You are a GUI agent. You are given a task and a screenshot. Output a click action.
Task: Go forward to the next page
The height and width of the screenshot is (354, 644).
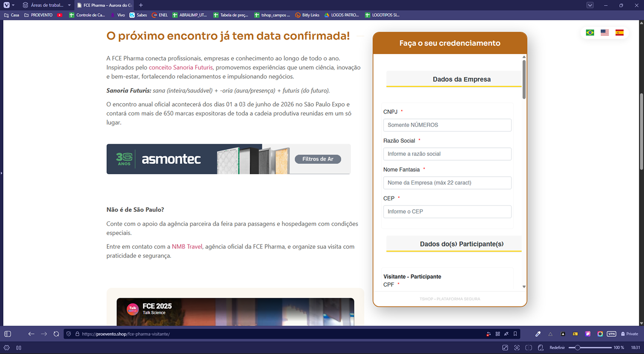44,334
